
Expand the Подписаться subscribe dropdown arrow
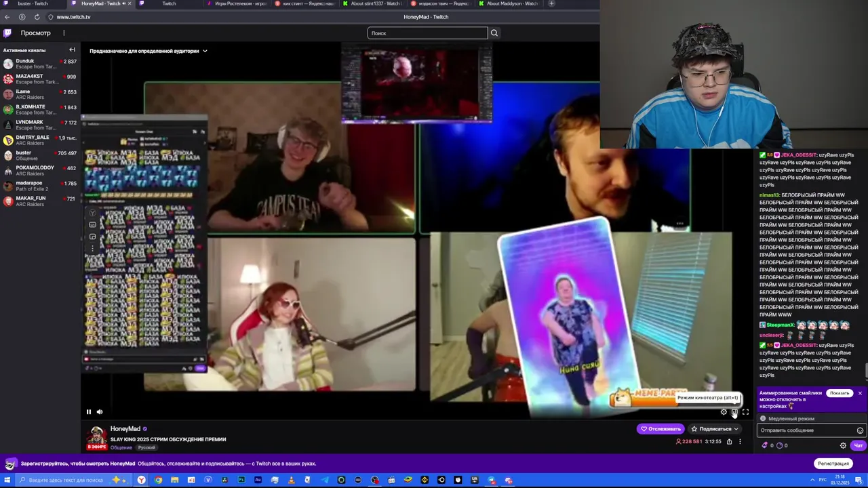point(736,429)
